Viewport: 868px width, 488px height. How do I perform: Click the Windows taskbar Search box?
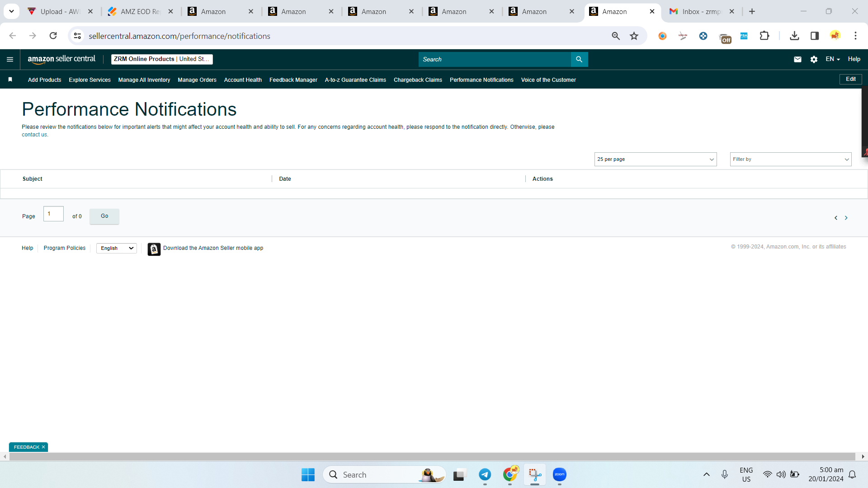(384, 475)
